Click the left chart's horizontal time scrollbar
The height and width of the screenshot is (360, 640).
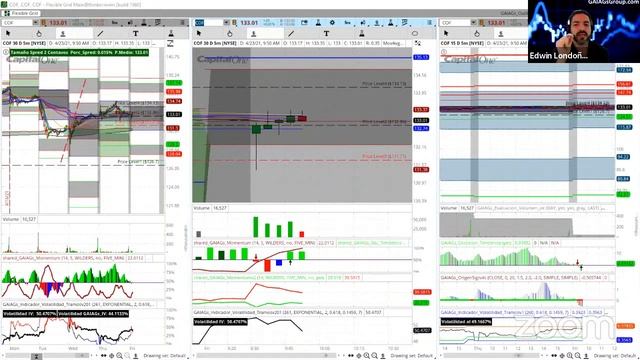pos(47,356)
